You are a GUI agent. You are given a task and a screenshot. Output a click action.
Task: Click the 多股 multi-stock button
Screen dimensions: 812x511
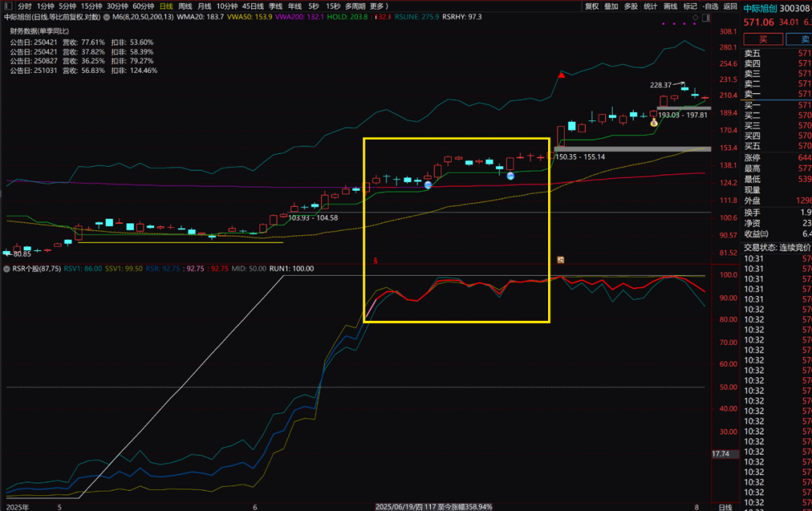point(631,6)
